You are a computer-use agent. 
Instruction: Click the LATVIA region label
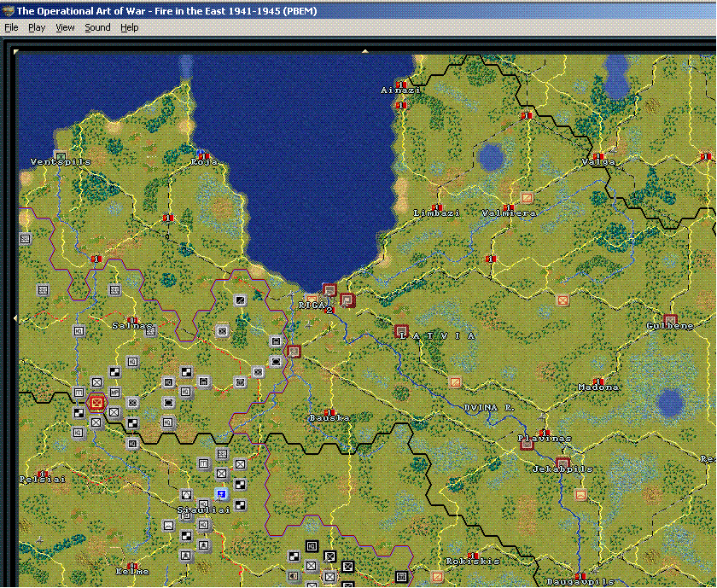click(x=438, y=336)
